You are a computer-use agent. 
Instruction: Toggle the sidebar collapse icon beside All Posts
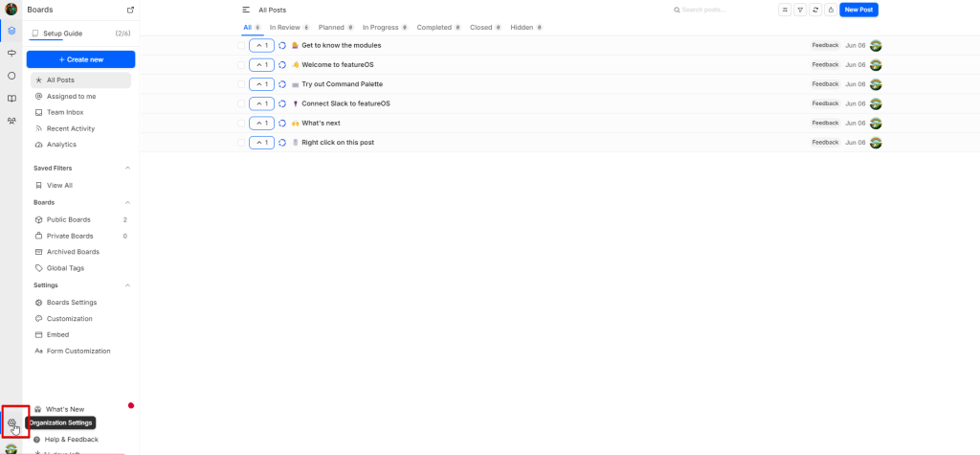click(246, 10)
